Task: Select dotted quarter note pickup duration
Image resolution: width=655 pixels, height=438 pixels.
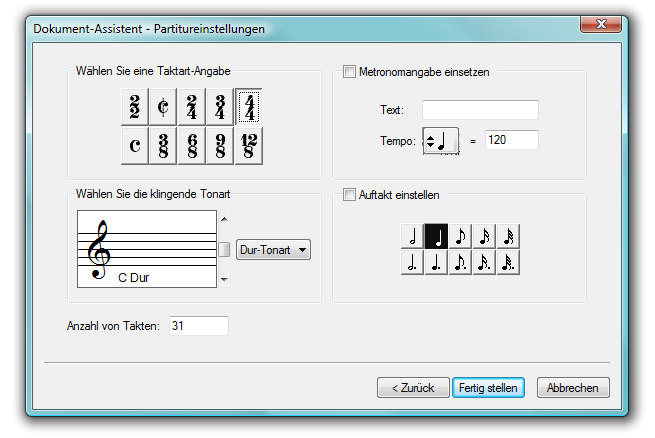Action: [x=436, y=263]
